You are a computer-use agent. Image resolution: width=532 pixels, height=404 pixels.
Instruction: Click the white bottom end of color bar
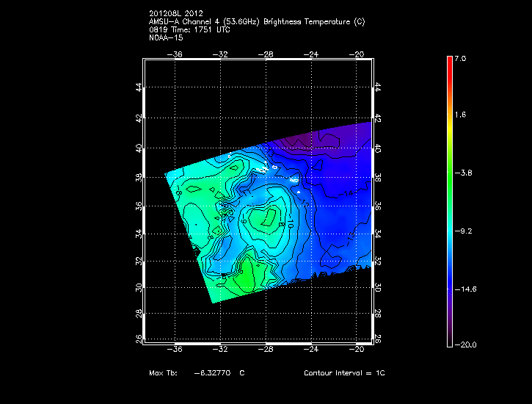click(x=449, y=342)
